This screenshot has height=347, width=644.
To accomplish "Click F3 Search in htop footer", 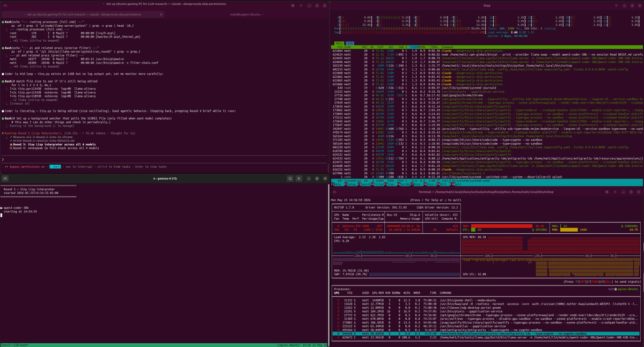I will pyautogui.click(x=365, y=184).
